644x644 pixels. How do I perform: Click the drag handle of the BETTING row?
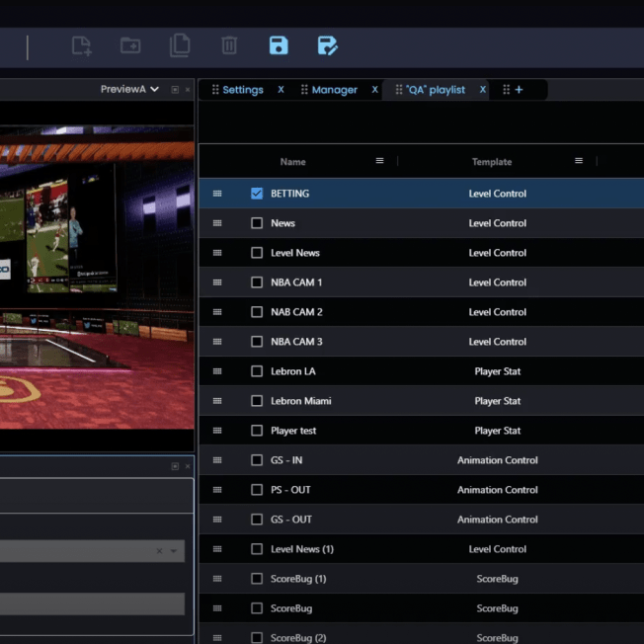tap(217, 194)
